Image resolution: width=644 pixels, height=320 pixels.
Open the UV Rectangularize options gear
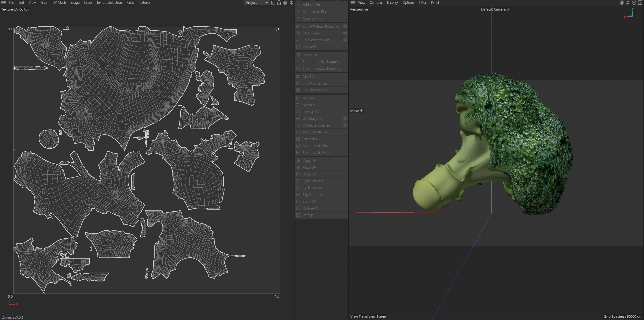pos(345,125)
